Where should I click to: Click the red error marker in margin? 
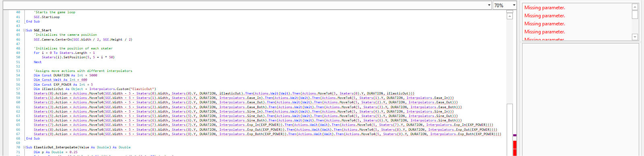(x=515, y=145)
